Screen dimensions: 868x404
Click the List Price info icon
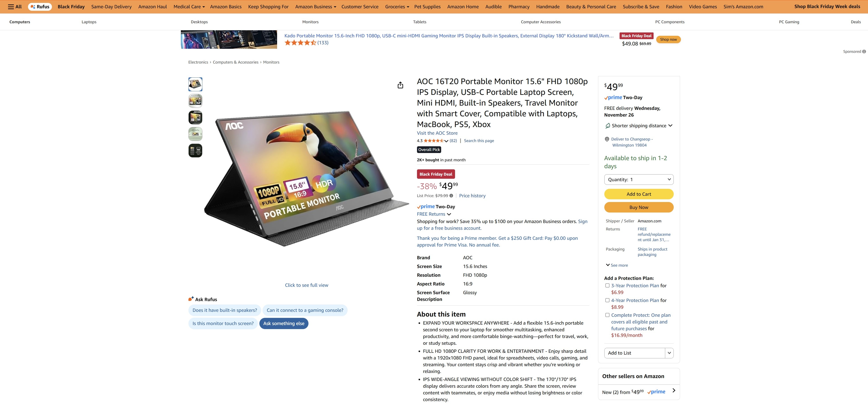[451, 196]
